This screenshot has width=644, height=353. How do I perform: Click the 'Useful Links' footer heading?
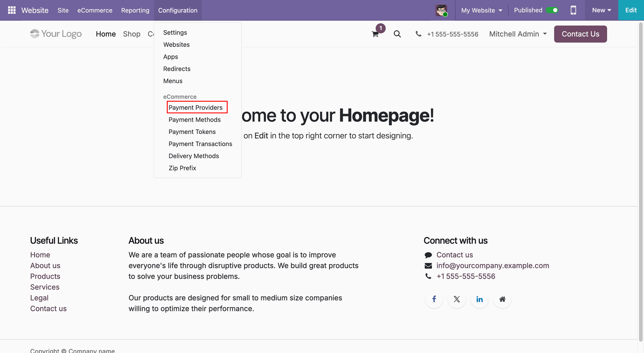54,240
